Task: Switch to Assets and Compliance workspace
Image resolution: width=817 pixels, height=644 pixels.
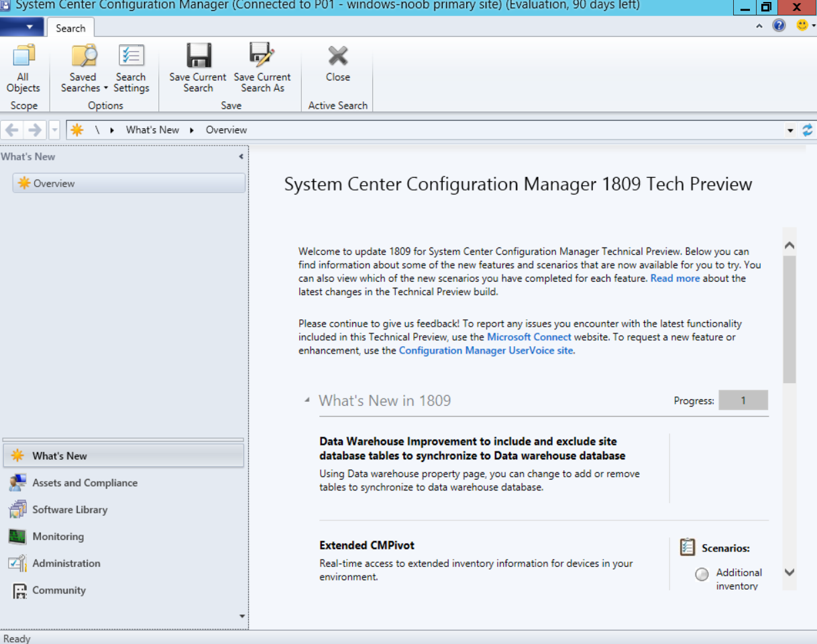Action: 123,483
